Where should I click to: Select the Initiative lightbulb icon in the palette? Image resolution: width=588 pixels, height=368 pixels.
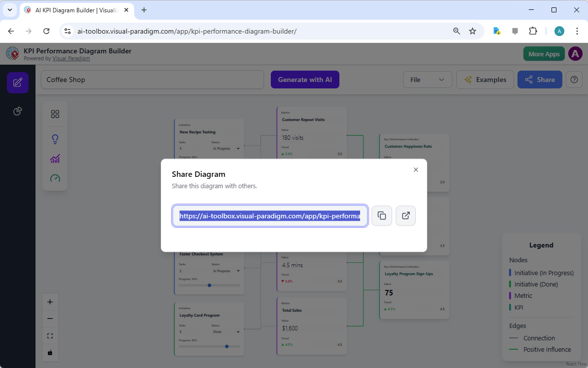point(55,139)
